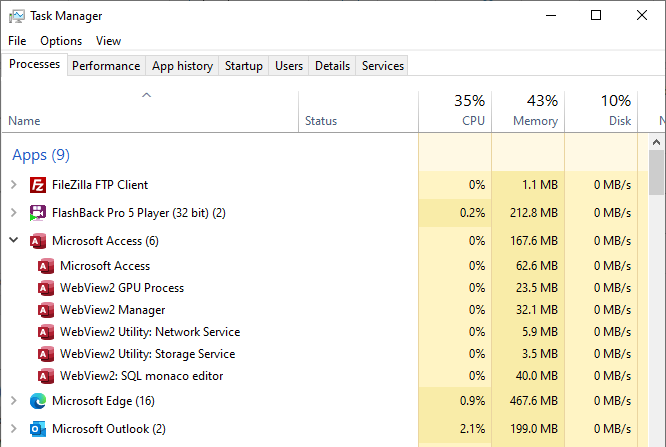Select WebView2 Utility: Storage Service row
Screen dimensions: 666x447
(x=325, y=354)
